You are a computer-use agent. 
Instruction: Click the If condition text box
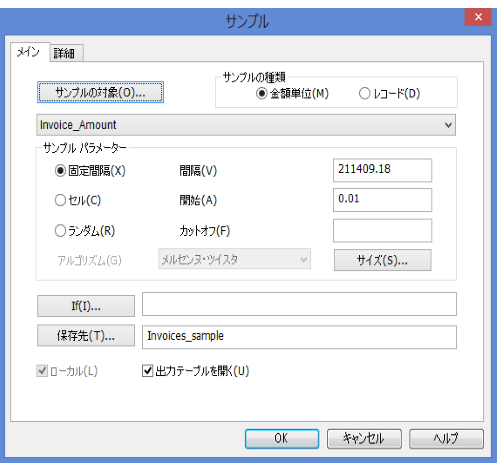point(299,304)
